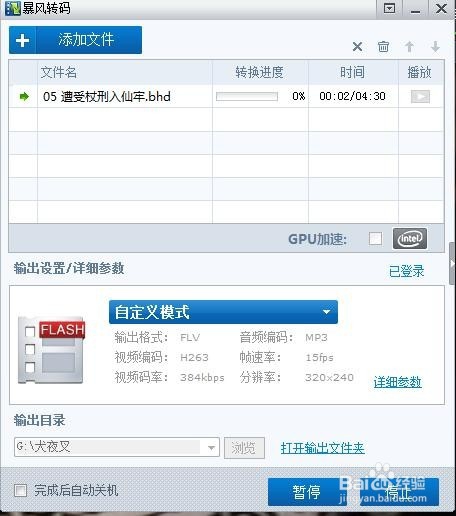Screen dimensions: 456x516
Task: Open 详细参数 link
Action: [x=397, y=382]
